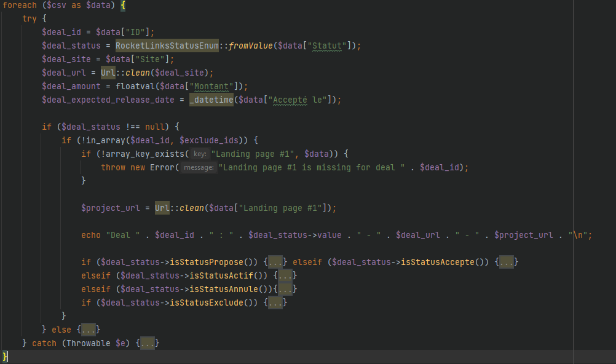Click the Error class name
This screenshot has width=616, height=364.
[162, 167]
